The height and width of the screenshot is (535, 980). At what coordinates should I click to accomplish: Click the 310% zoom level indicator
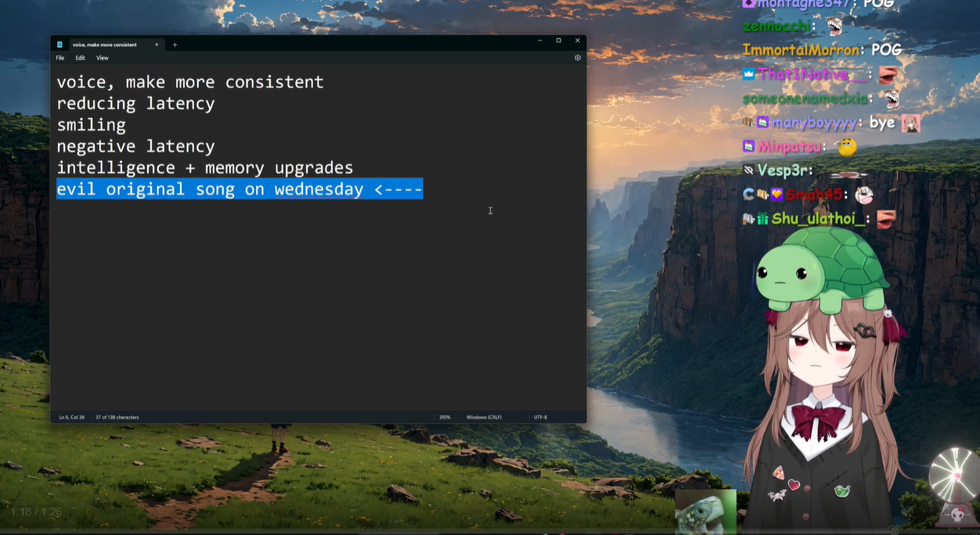(445, 417)
